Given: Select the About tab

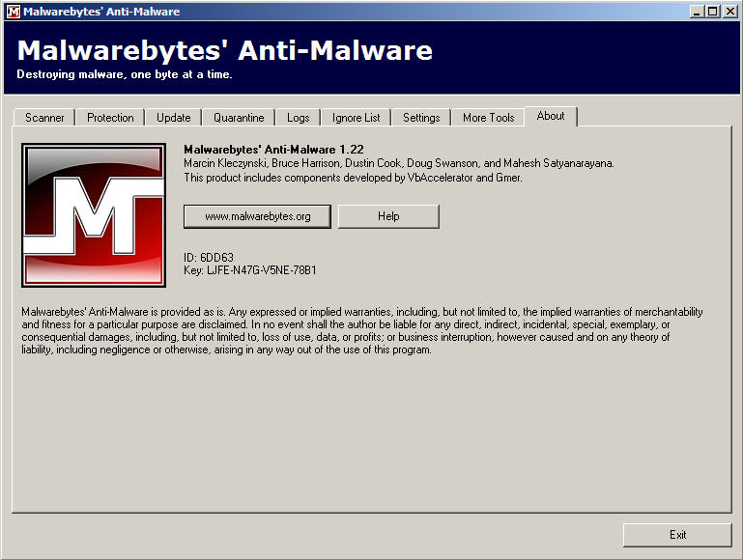Looking at the screenshot, I should coord(551,116).
